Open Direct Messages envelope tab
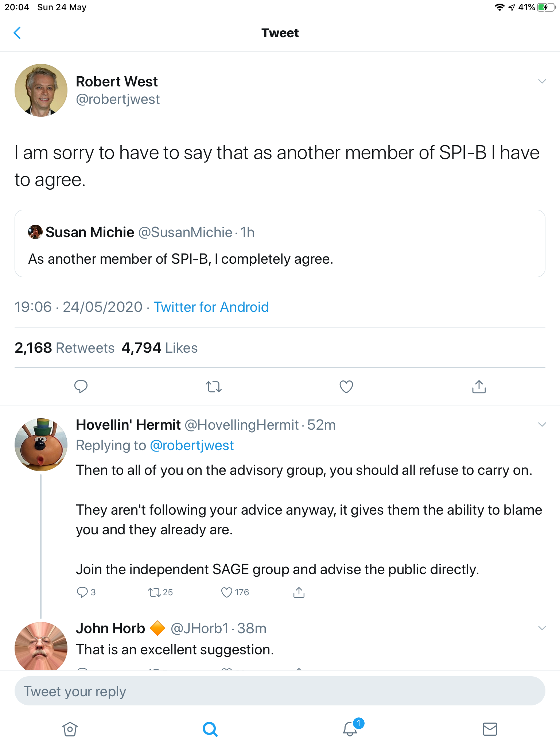Image resolution: width=560 pixels, height=747 pixels. pos(490,729)
